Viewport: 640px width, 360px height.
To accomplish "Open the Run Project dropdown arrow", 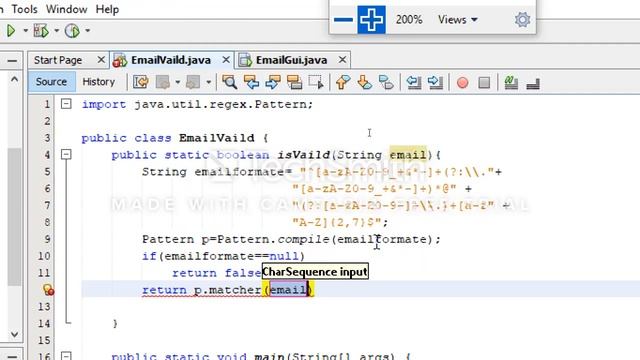I will coord(25,31).
